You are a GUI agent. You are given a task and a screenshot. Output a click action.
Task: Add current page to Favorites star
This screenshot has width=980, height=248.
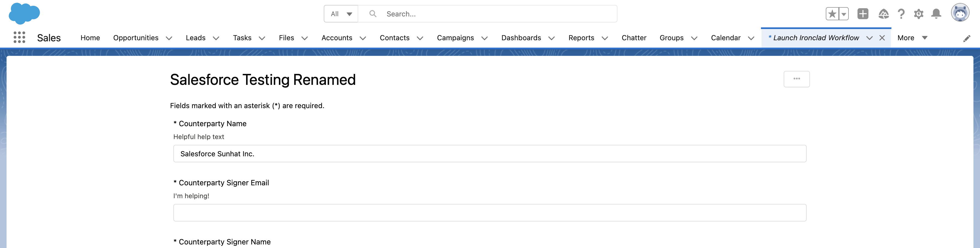[832, 14]
